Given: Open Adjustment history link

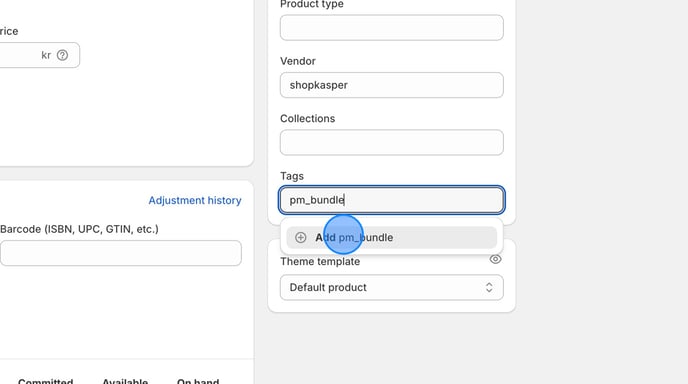Looking at the screenshot, I should coord(195,200).
